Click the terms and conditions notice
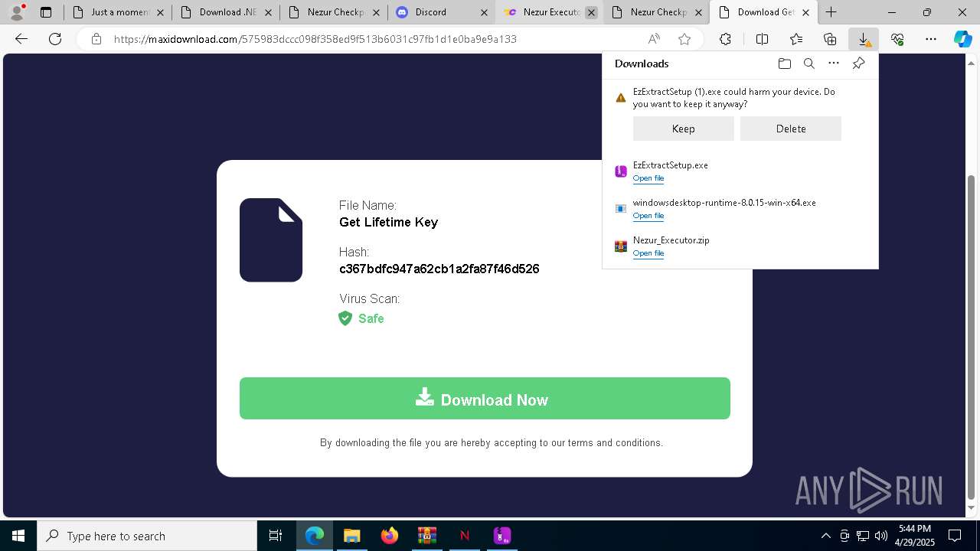This screenshot has height=551, width=980. (x=492, y=442)
